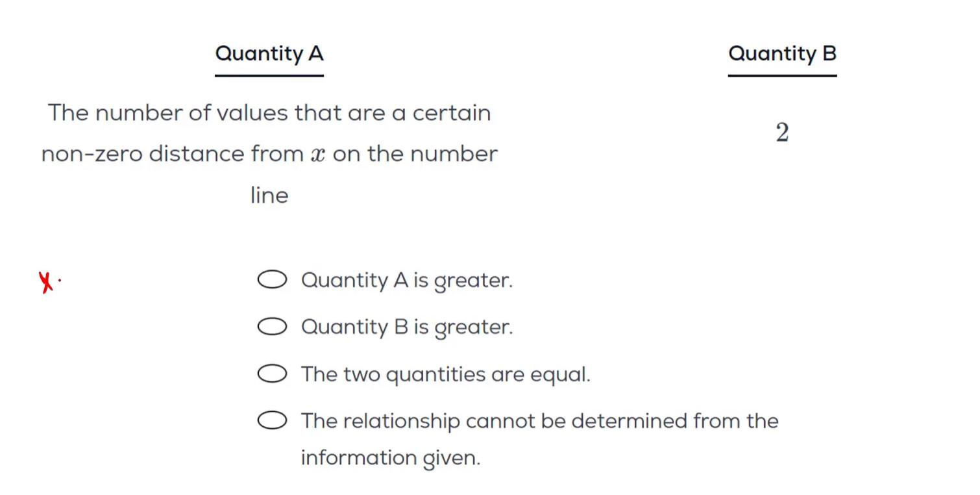Click the "Quantity A is greater." answer text
Viewport: 980px width, 495px height.
406,281
